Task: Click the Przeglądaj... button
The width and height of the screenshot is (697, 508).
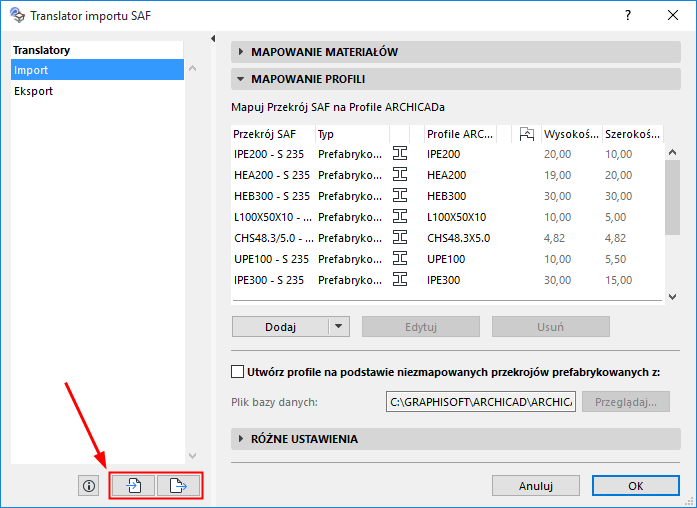Action: click(x=626, y=402)
